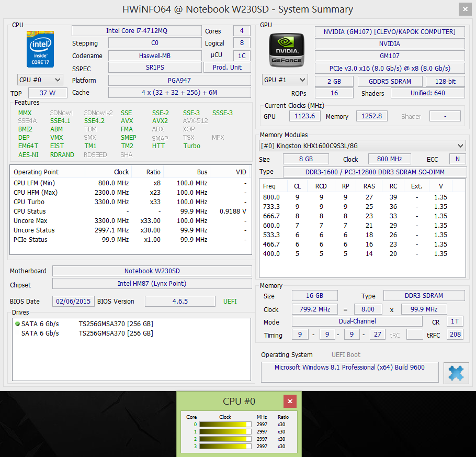The width and height of the screenshot is (476, 457).
Task: Click the Unified: 640 shaders field
Action: pos(428,93)
